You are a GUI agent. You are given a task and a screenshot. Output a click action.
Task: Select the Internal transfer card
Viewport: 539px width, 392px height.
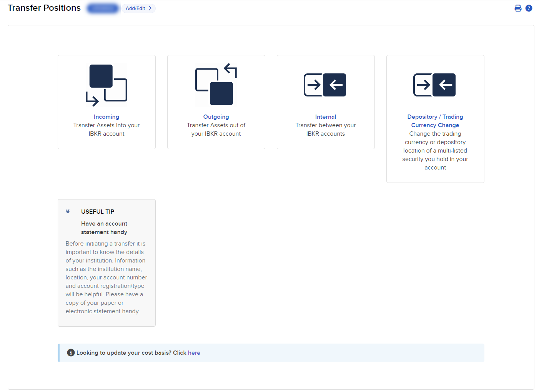click(x=325, y=101)
